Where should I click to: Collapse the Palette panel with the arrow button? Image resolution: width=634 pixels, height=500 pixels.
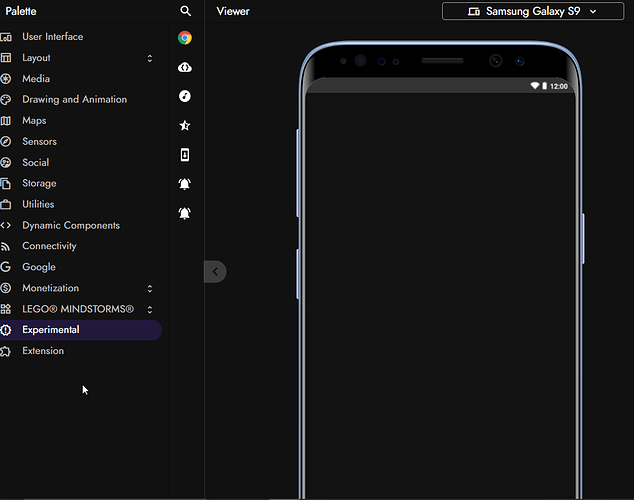216,271
